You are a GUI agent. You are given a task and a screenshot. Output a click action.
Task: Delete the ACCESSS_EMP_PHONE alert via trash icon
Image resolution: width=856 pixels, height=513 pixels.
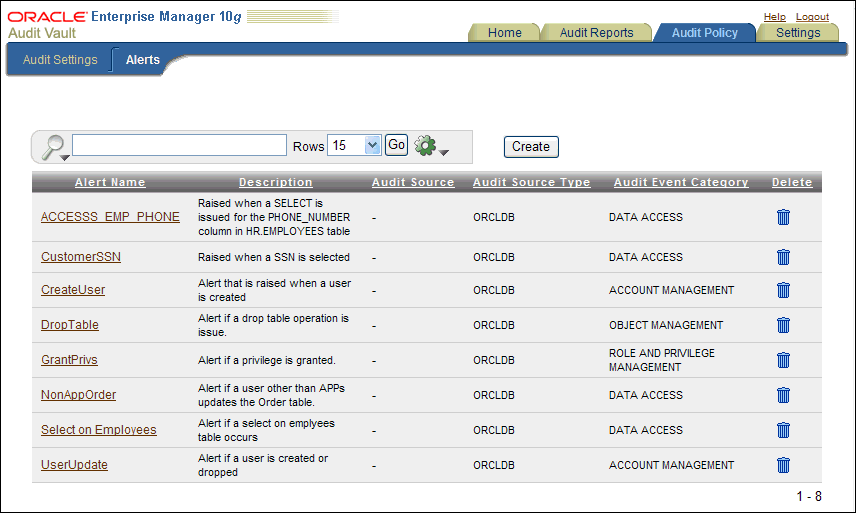783,217
